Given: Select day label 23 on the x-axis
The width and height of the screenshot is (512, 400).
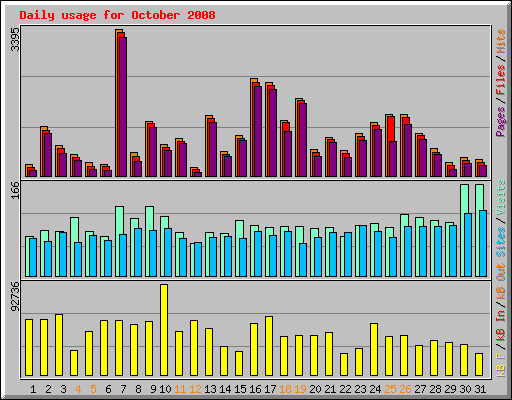Looking at the screenshot, I should tap(360, 389).
